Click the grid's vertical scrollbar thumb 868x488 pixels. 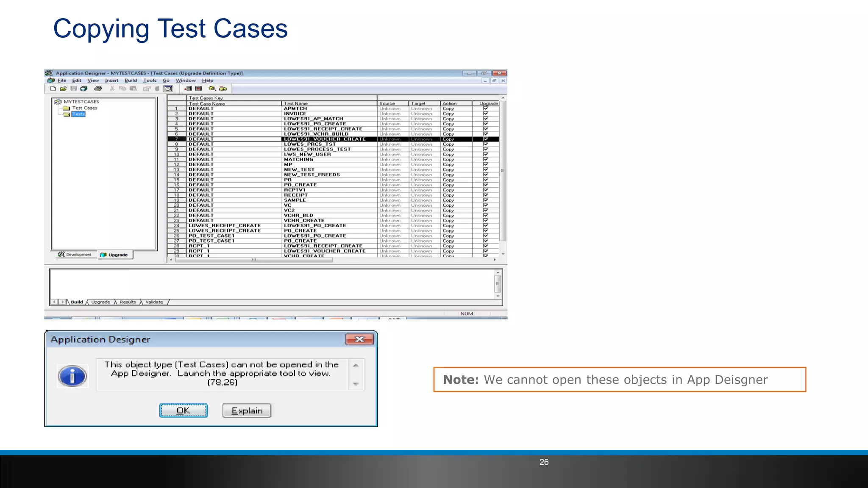point(503,171)
